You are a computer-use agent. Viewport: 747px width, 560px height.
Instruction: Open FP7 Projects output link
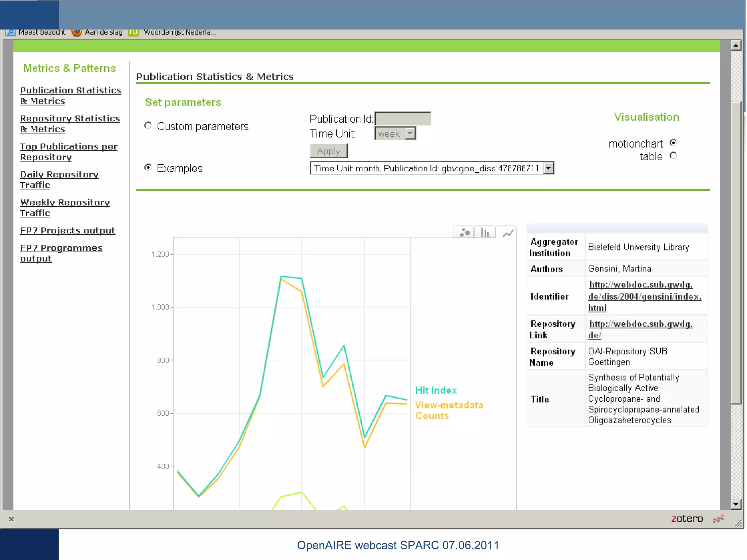[x=67, y=230]
